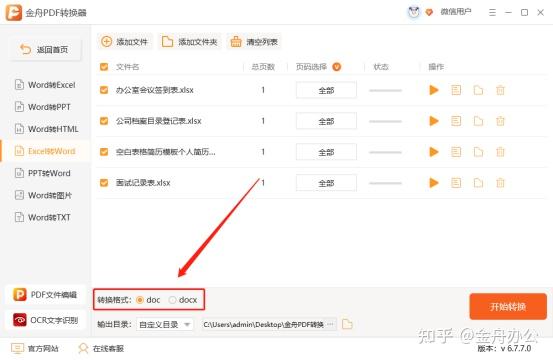
Task: Start converting 办公室会议签到表.xlsx with play icon
Action: coord(433,90)
